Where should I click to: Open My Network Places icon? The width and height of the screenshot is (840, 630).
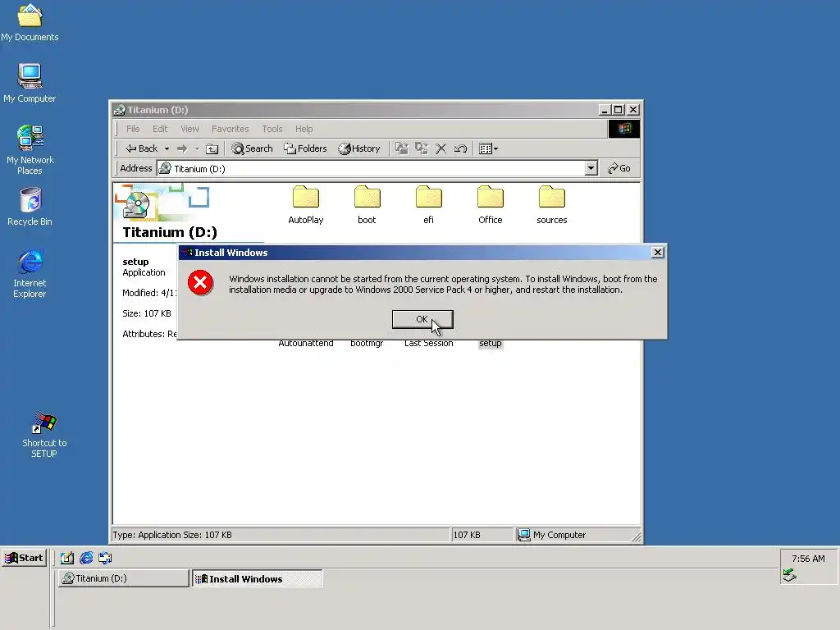[30, 150]
